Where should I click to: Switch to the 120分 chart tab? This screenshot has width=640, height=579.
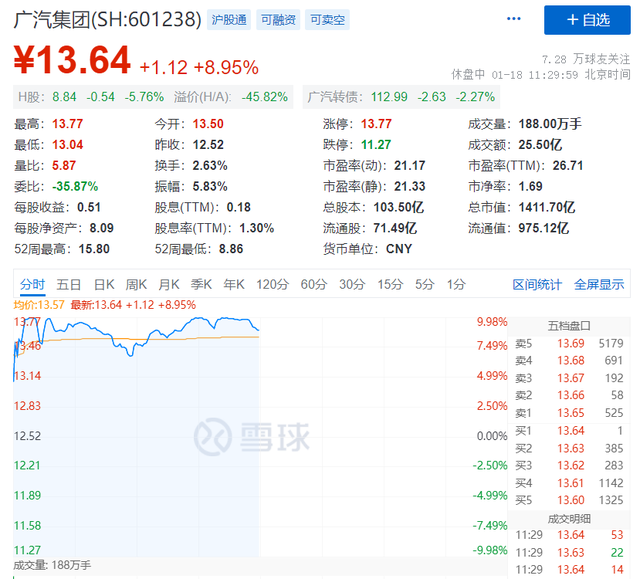pos(273,284)
